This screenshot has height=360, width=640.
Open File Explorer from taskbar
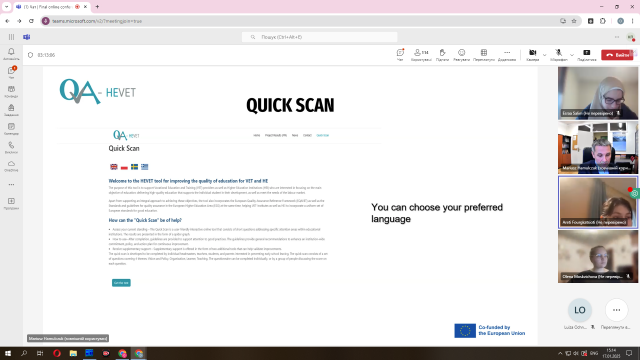(x=73, y=353)
